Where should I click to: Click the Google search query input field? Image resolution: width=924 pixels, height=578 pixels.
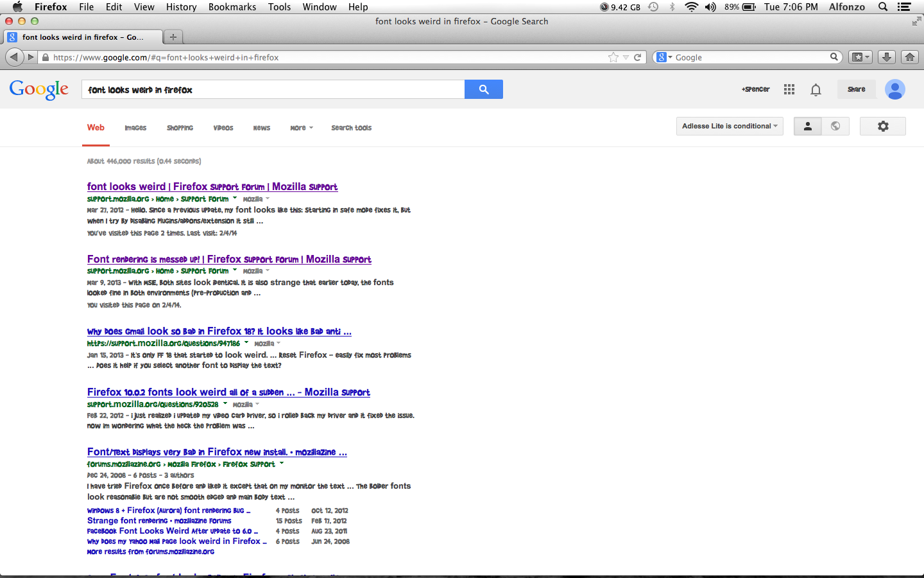click(273, 89)
